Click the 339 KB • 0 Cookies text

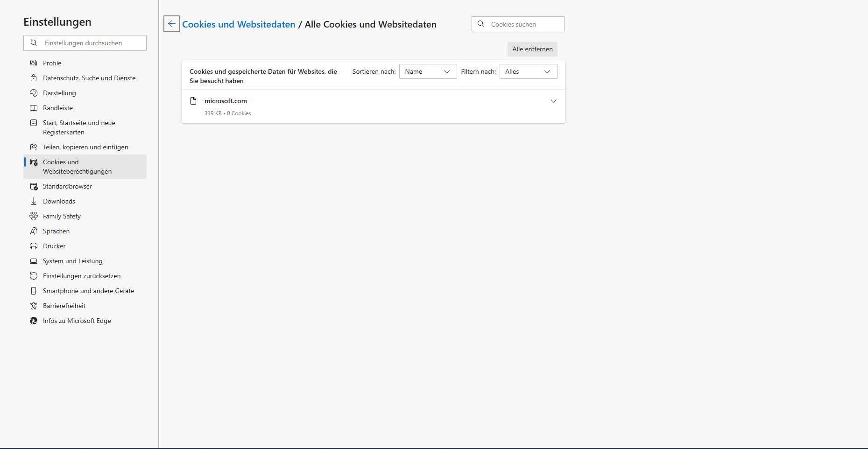click(x=227, y=113)
